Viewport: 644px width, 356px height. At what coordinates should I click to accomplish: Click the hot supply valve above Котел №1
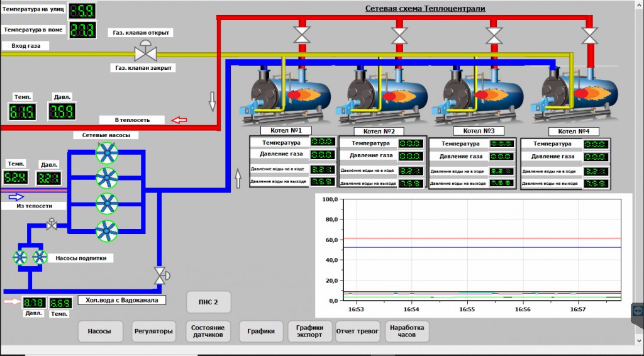[302, 35]
